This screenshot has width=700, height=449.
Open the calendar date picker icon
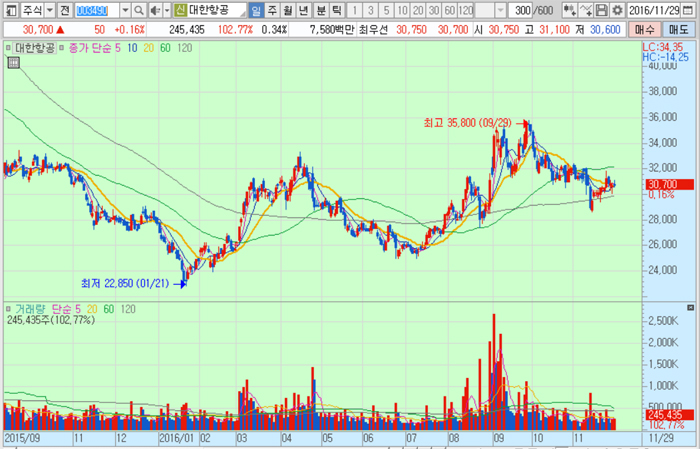pyautogui.click(x=691, y=10)
